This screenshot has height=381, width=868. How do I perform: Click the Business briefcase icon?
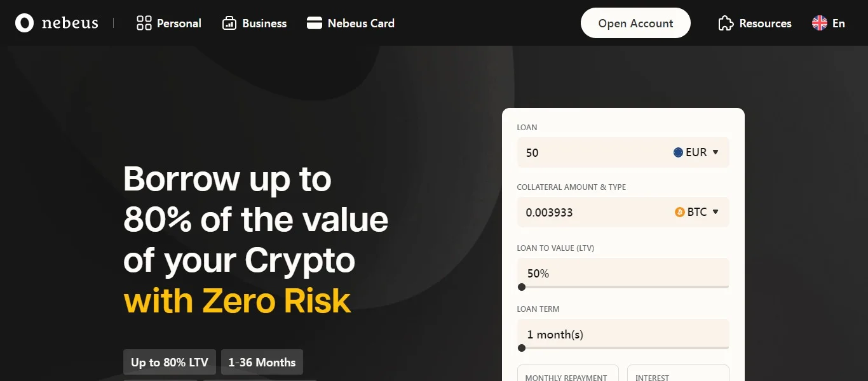[x=229, y=23]
